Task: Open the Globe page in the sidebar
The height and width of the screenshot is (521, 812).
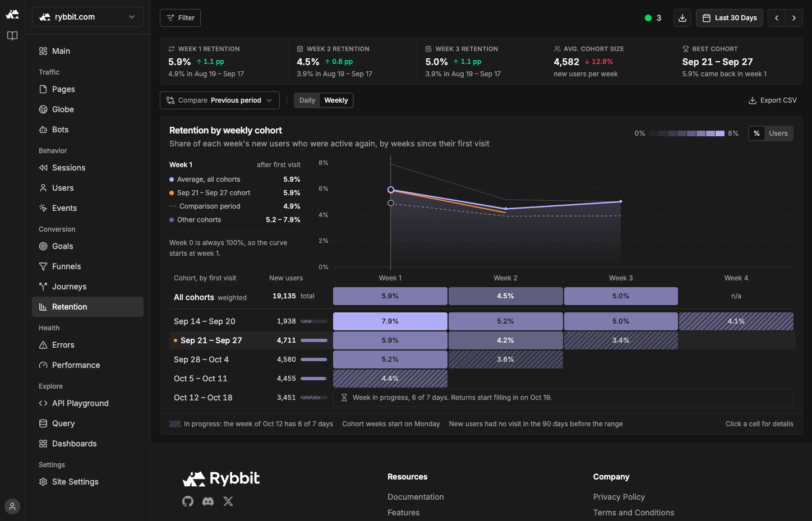Action: 87,109
